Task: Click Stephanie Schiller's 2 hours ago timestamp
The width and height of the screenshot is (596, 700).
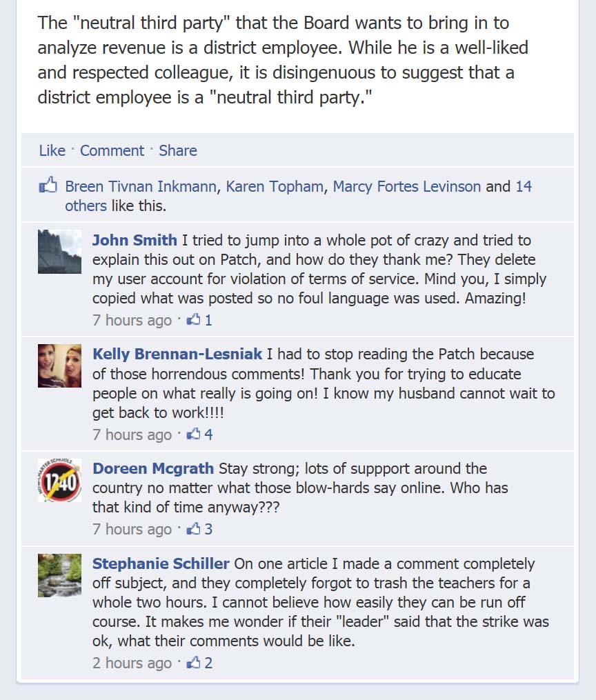Action: coord(132,663)
